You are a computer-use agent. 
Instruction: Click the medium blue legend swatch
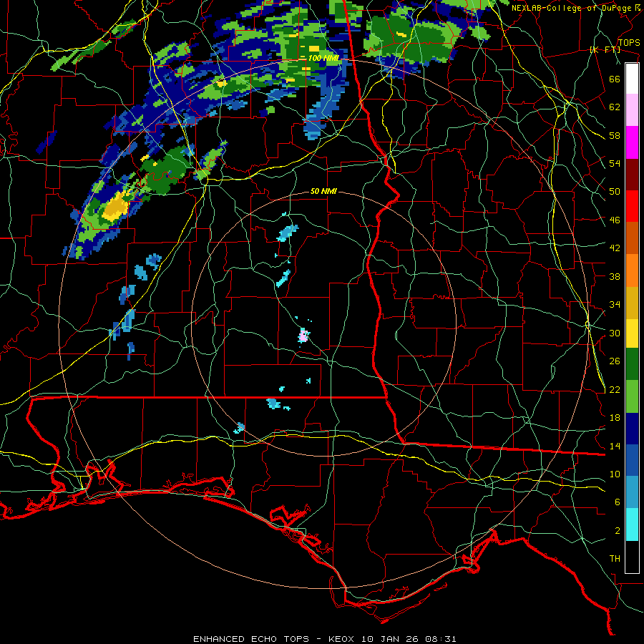pos(632,460)
